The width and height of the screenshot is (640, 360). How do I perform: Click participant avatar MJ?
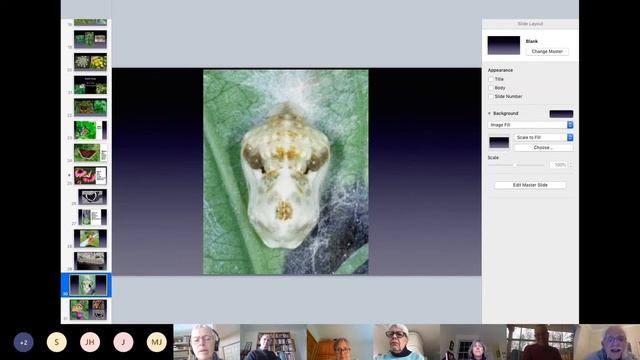coord(157,342)
